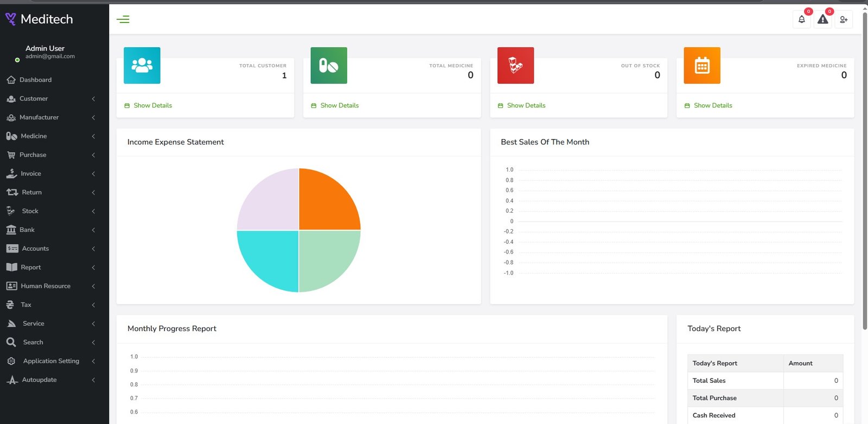Click the notification bell icon
Image resolution: width=868 pixels, height=424 pixels.
coord(801,20)
